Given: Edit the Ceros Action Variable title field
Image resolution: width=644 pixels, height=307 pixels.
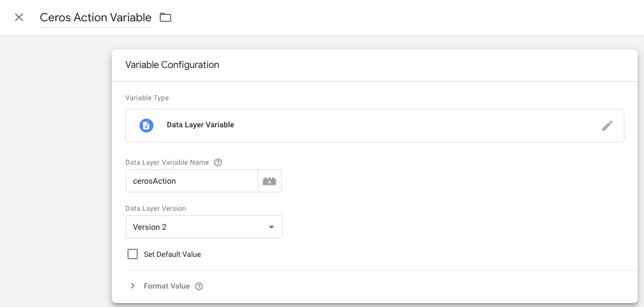Looking at the screenshot, I should point(95,17).
